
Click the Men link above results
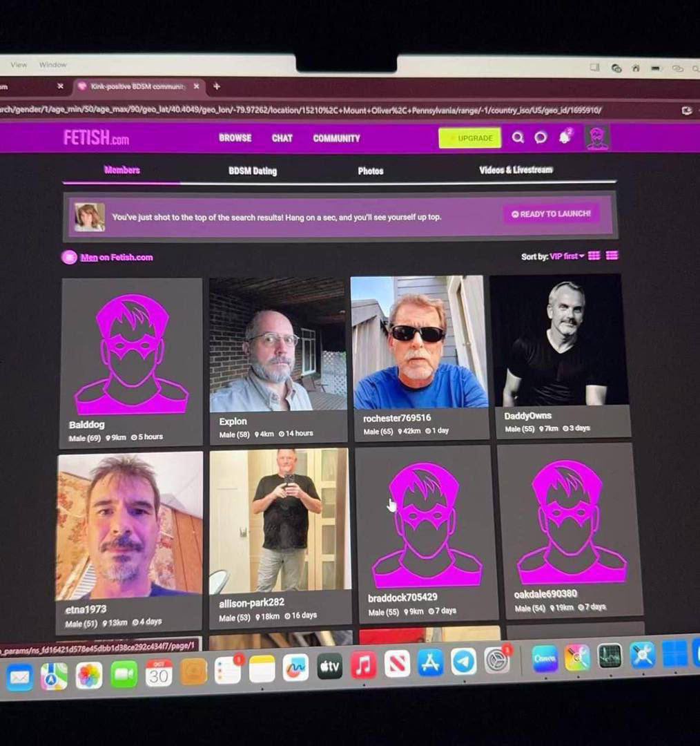click(x=89, y=258)
